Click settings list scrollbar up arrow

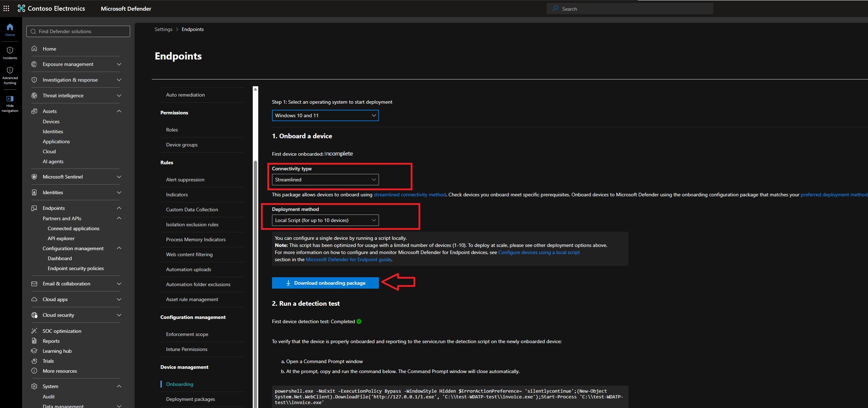(x=255, y=89)
